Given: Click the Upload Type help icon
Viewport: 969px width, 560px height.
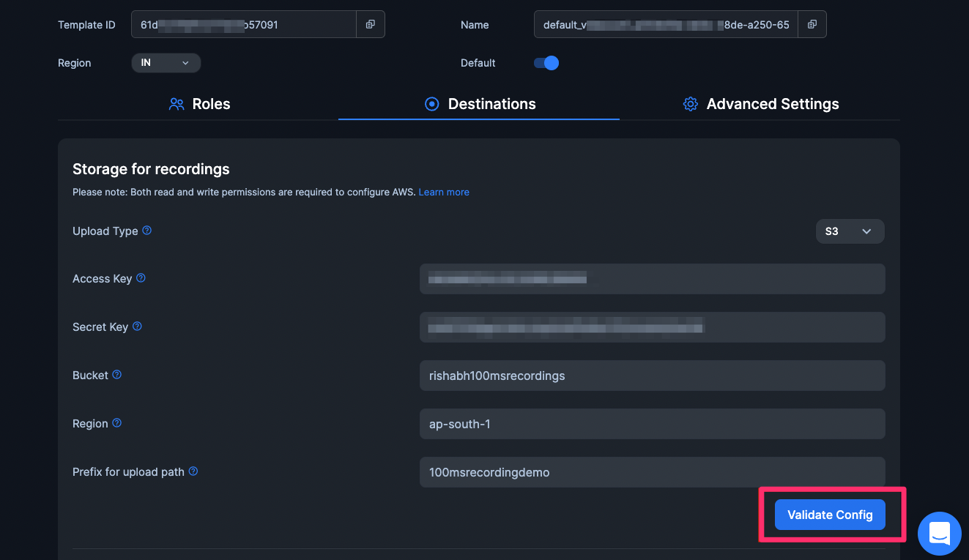Looking at the screenshot, I should coord(146,231).
